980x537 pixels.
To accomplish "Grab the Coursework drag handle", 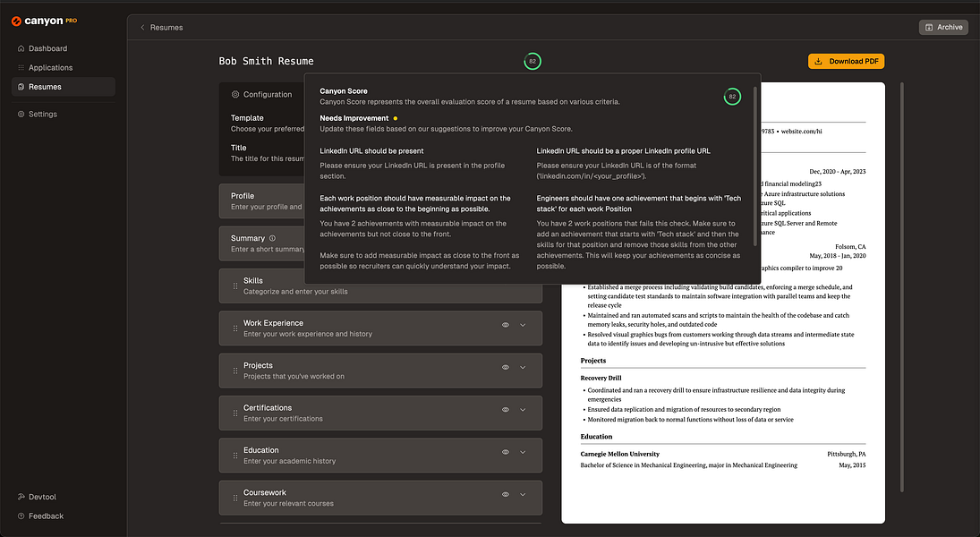I will tap(235, 499).
